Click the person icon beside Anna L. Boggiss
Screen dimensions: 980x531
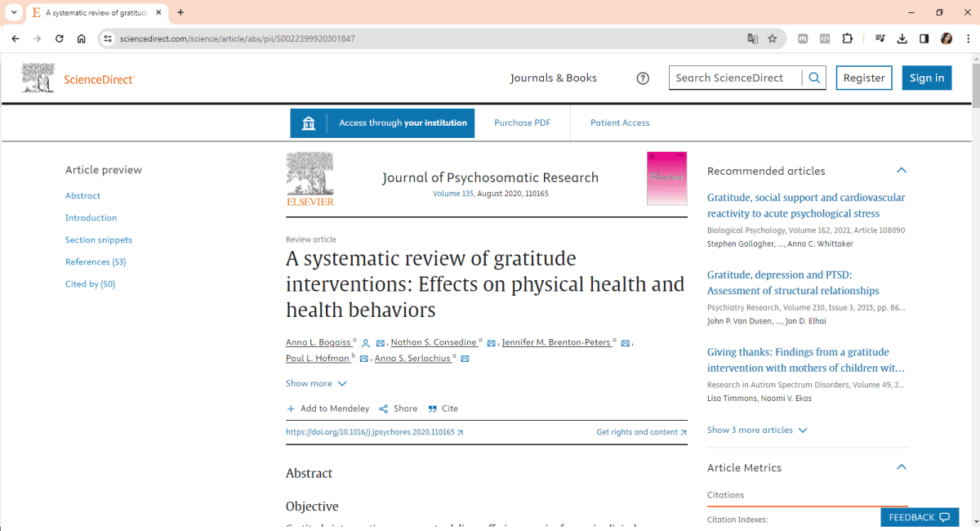pos(366,343)
